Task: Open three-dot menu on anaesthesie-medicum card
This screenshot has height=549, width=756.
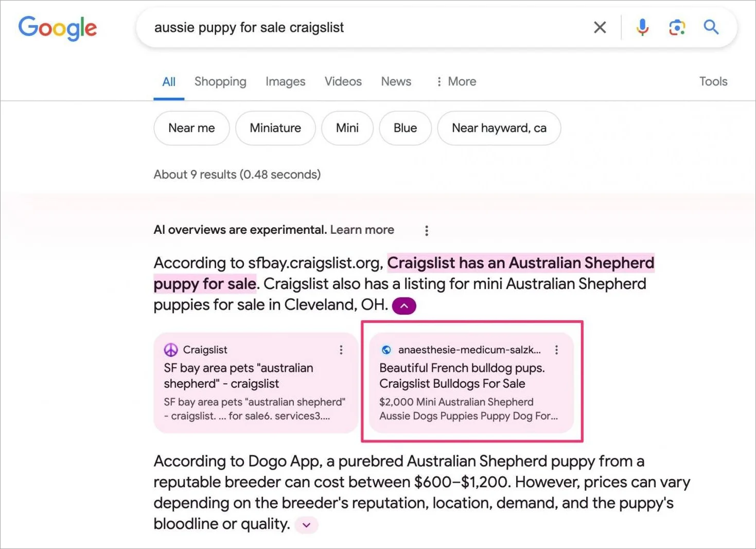Action: click(x=556, y=350)
